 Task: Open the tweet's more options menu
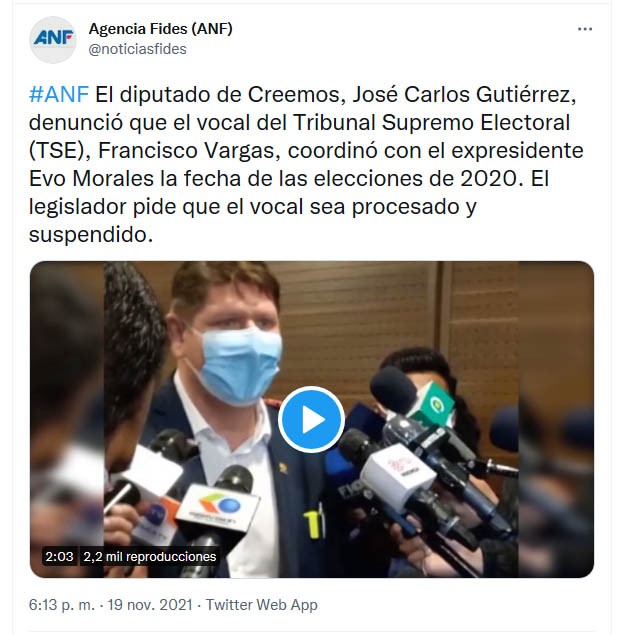point(585,29)
